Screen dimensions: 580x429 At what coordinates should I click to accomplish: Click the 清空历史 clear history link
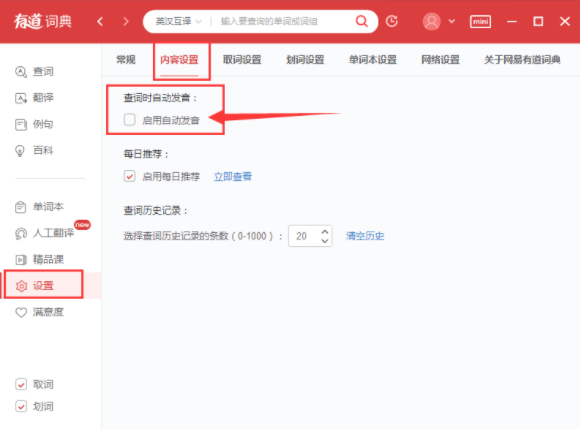click(x=365, y=236)
